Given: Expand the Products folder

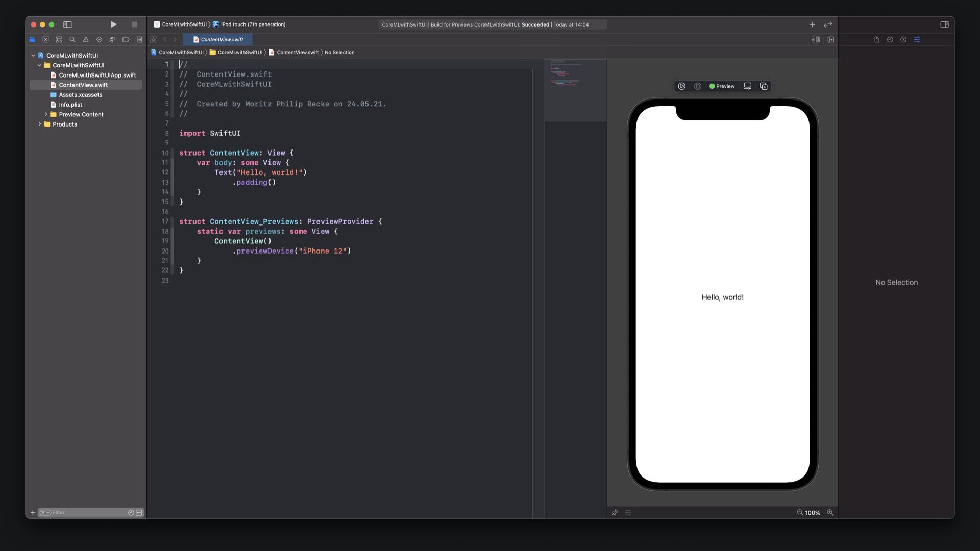Looking at the screenshot, I should coord(40,124).
